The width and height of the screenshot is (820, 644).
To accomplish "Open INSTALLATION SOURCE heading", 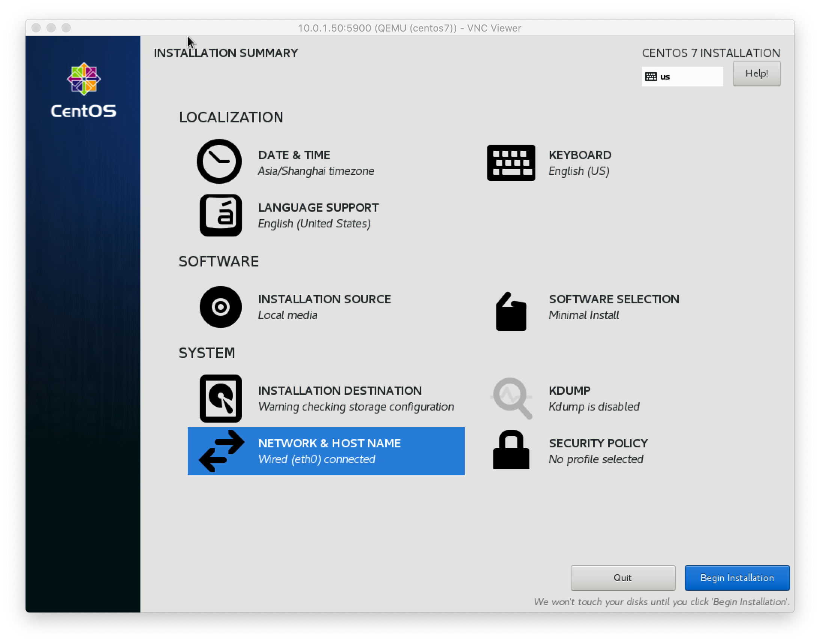I will (x=325, y=299).
